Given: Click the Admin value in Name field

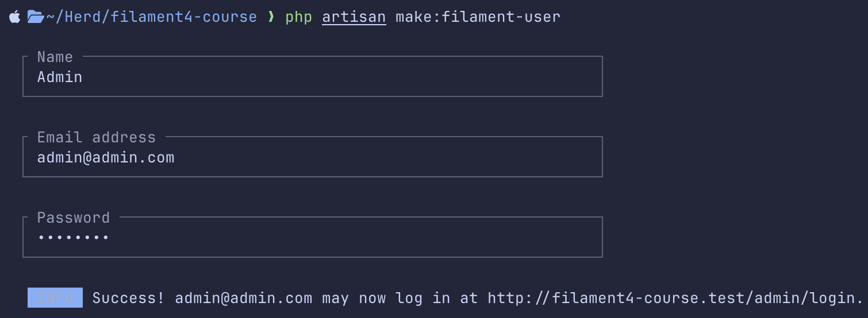Looking at the screenshot, I should click(x=60, y=77).
